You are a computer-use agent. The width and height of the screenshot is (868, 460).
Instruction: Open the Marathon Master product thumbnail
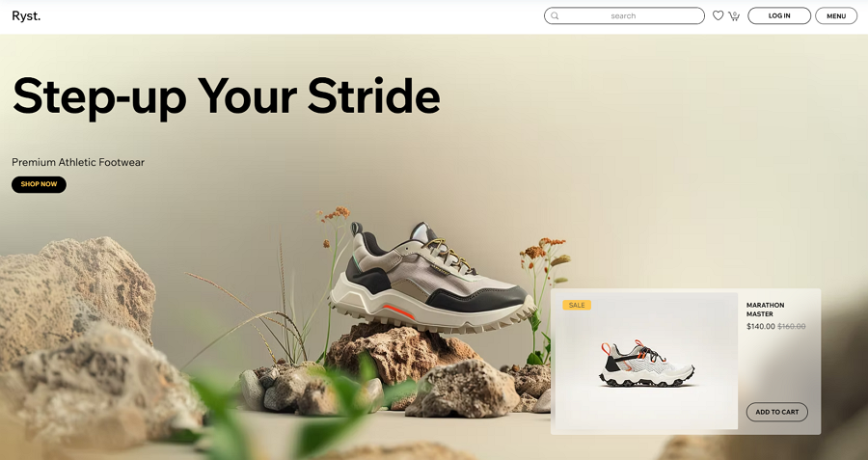click(645, 361)
